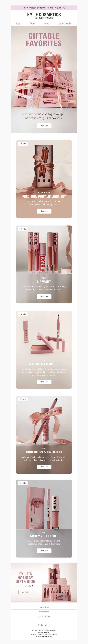Screen dimensions: 88x644
Task: Shop now for Precision Pout Lip Liner Set
Action: pos(44,211)
